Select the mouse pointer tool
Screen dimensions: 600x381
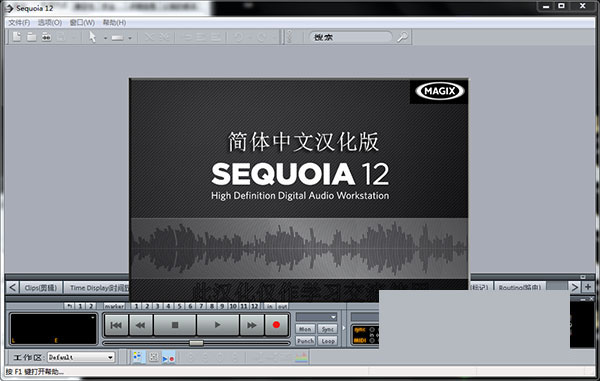coord(93,37)
